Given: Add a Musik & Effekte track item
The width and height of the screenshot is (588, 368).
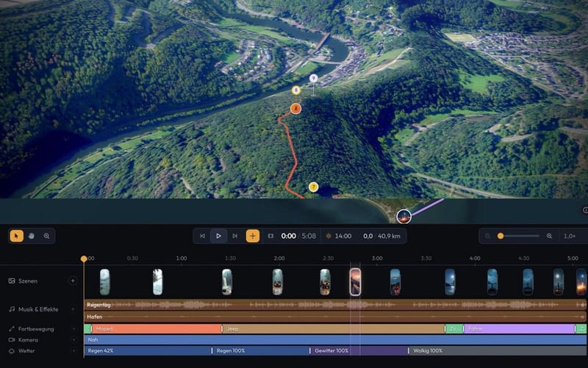Looking at the screenshot, I should click(x=73, y=309).
